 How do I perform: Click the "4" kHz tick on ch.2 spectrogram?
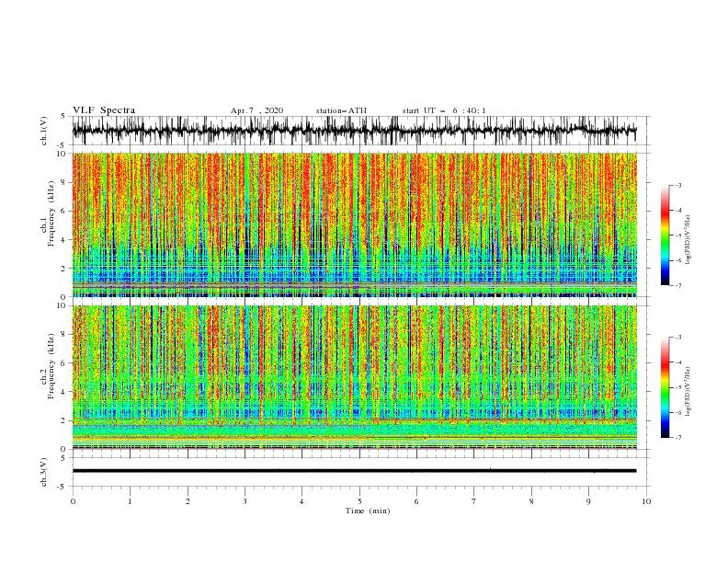[63, 392]
